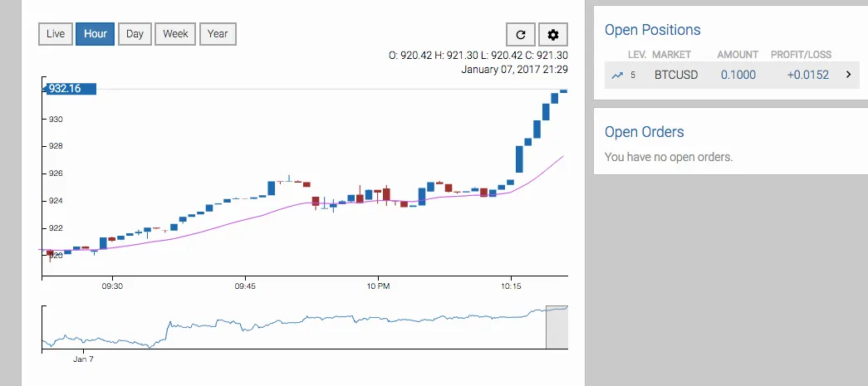868x386 pixels.
Task: Click the LEV. column header
Action: tap(637, 55)
